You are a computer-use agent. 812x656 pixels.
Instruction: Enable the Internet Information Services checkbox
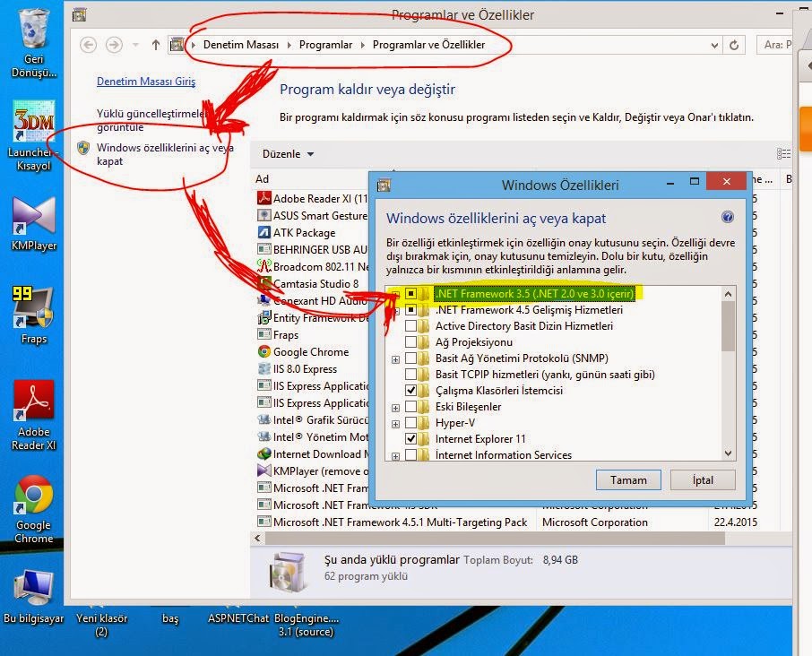click(410, 454)
